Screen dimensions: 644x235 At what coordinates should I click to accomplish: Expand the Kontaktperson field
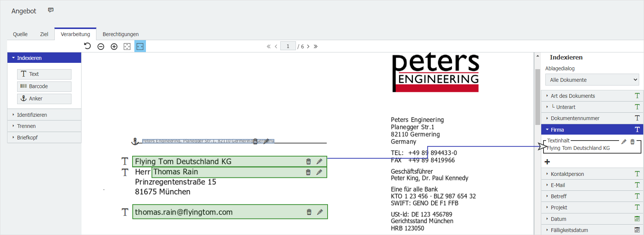tap(567, 174)
